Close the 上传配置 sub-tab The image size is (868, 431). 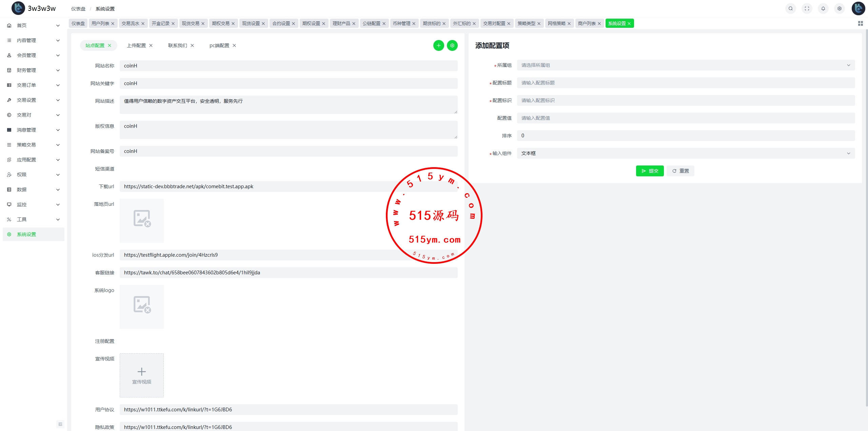(151, 45)
